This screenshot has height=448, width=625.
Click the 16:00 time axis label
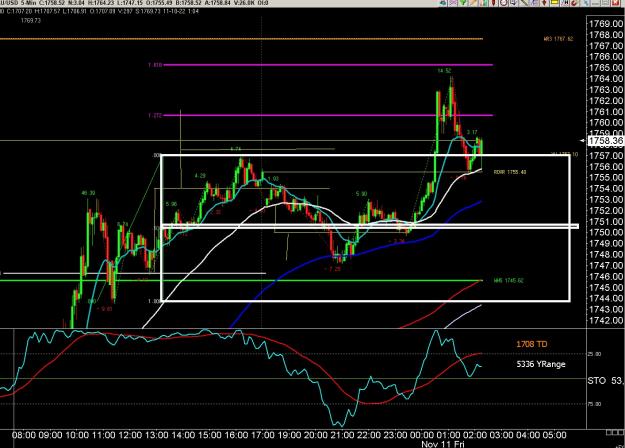(x=236, y=435)
